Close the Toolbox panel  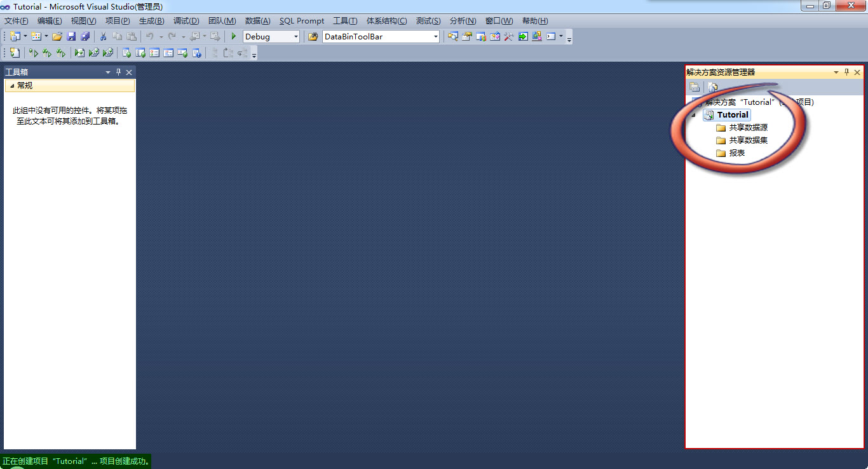[x=129, y=72]
